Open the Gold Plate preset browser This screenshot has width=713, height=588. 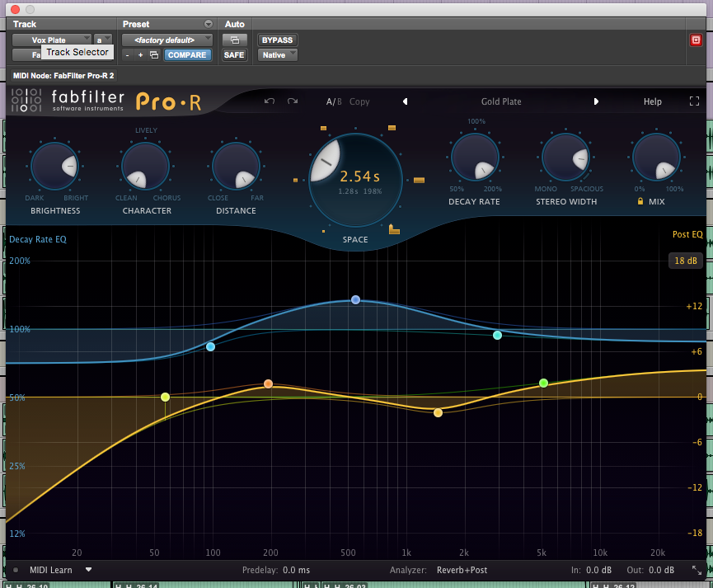pos(501,101)
